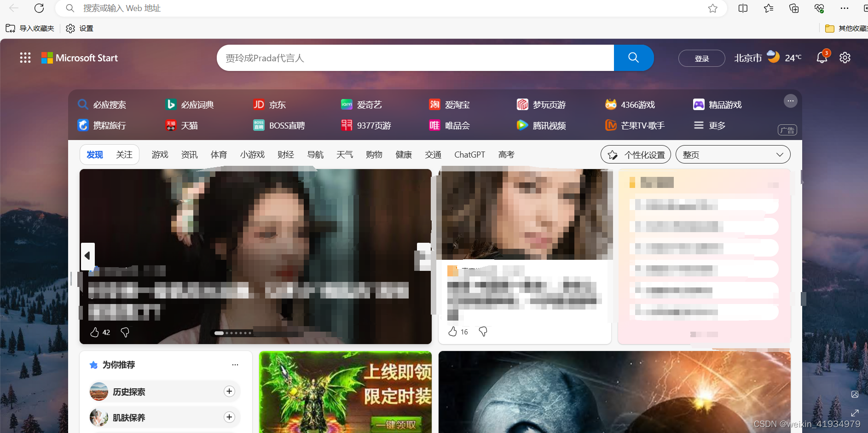
Task: Focus the Microsoft Start search box
Action: 415,58
